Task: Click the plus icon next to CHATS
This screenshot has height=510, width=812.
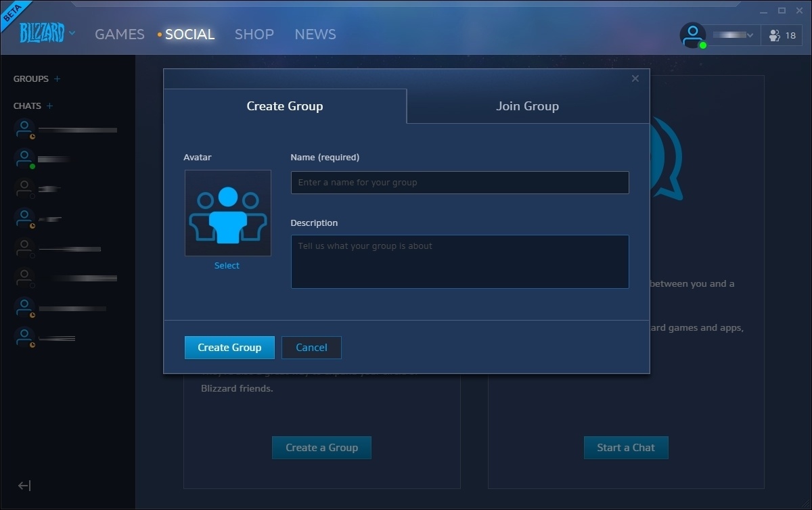Action: pos(51,106)
